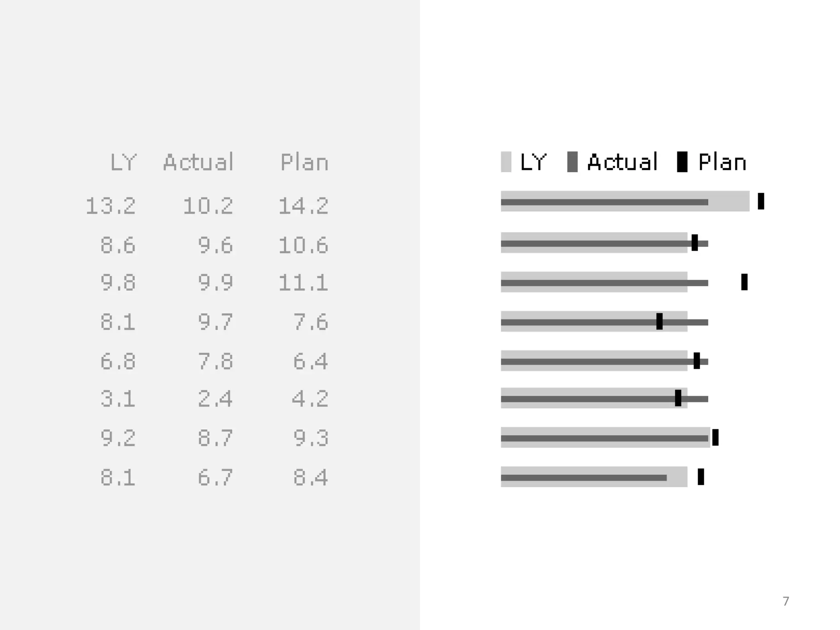Screen dimensions: 840x630
Task: Click the Plan marker of the first bar
Action: coord(761,201)
